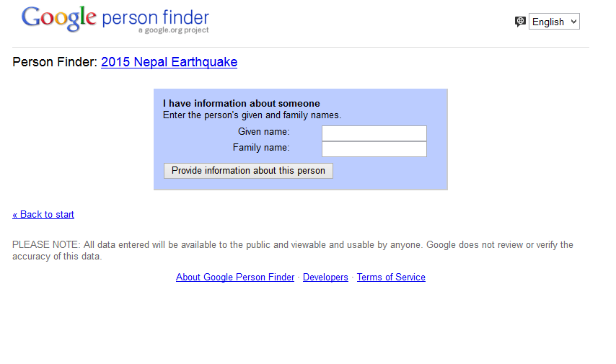Viewport: 616px width, 364px height.
Task: Go back via « Back to start link
Action: pyautogui.click(x=43, y=214)
